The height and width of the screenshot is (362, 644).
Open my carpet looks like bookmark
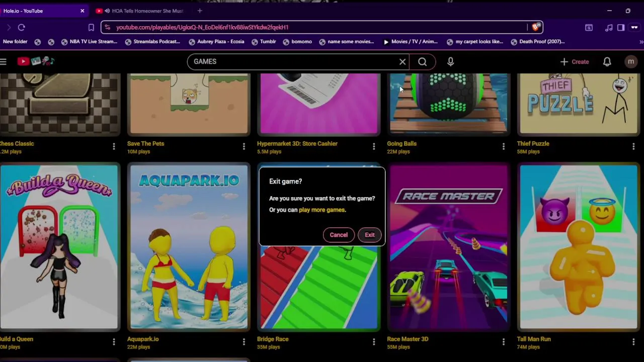coord(475,42)
